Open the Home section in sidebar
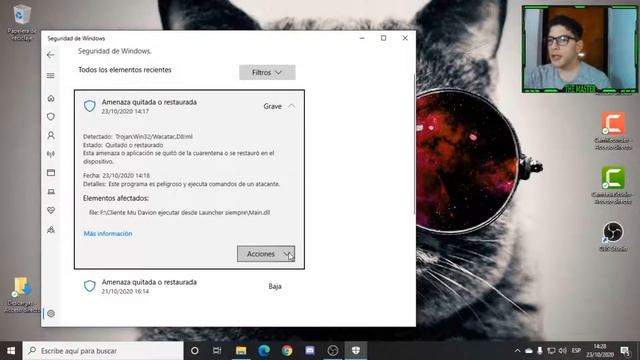Screen dimensions: 640x360 point(51,98)
